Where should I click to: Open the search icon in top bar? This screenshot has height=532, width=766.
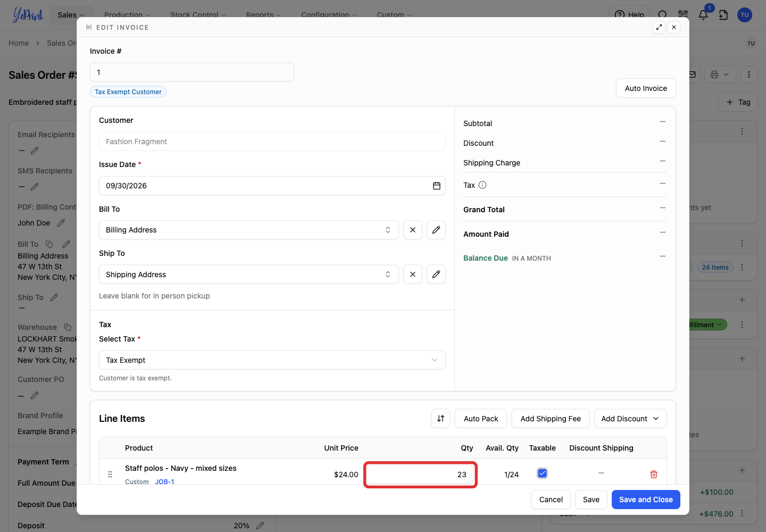point(662,15)
